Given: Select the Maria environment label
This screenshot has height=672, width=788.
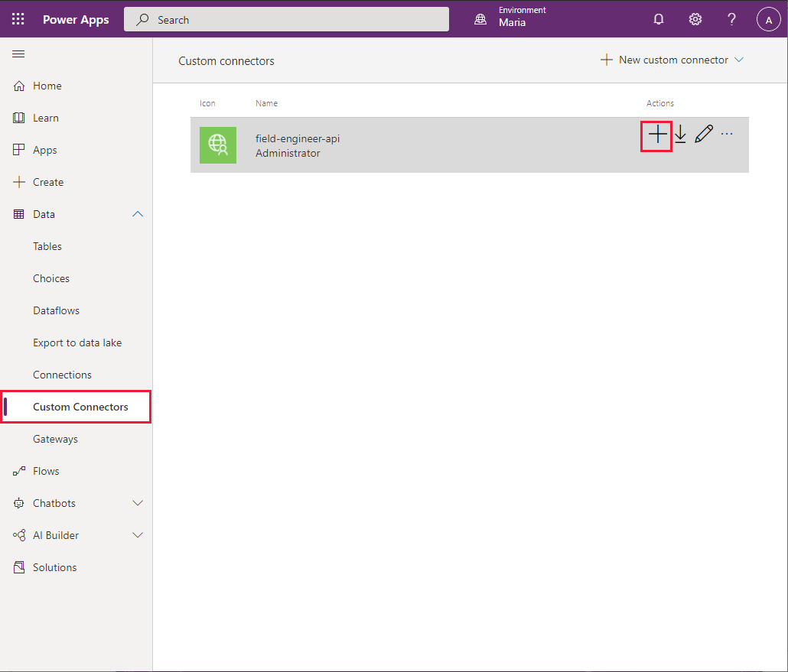Looking at the screenshot, I should coord(512,23).
